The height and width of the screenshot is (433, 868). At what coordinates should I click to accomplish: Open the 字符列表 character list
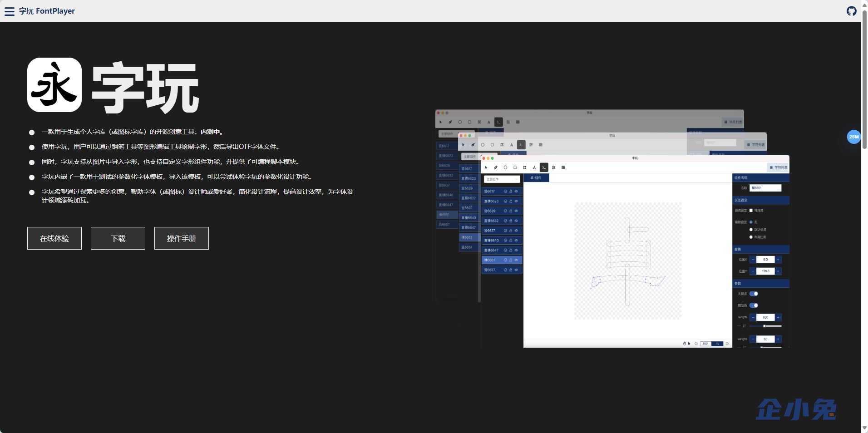[x=779, y=167]
